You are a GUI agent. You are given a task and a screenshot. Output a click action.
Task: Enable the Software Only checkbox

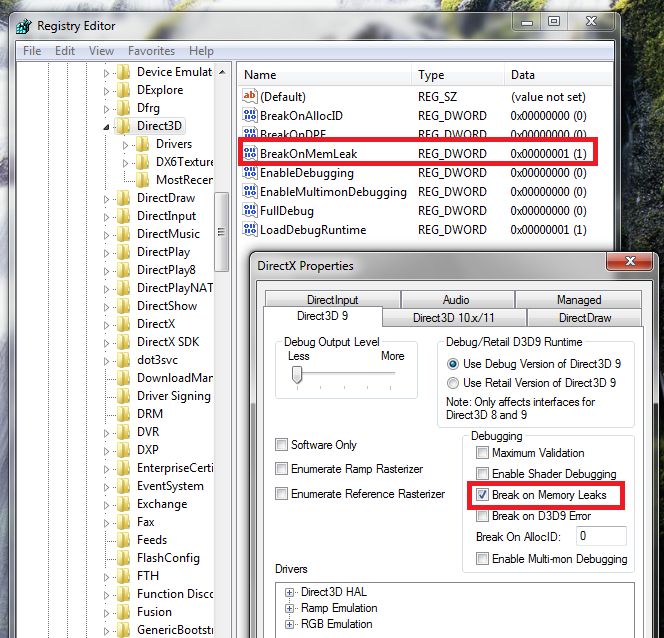coord(281,445)
